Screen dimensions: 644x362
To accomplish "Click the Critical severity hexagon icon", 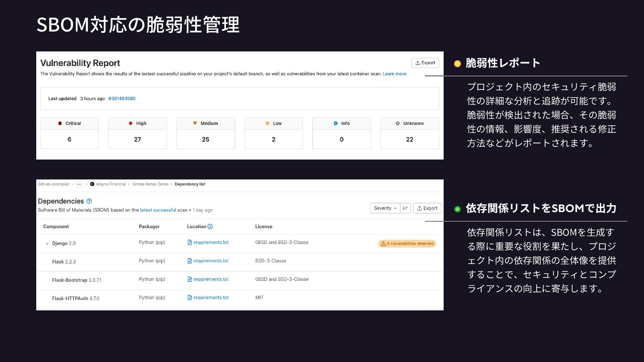I will click(60, 123).
